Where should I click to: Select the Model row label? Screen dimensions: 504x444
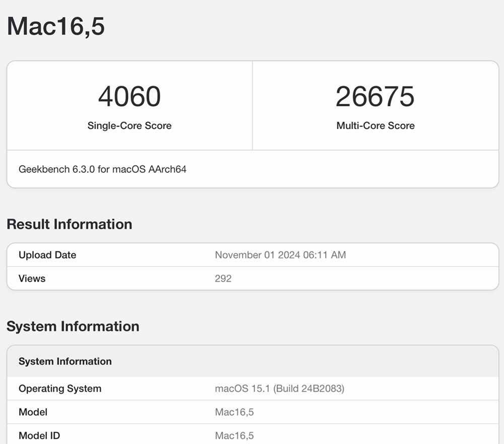[x=33, y=412]
